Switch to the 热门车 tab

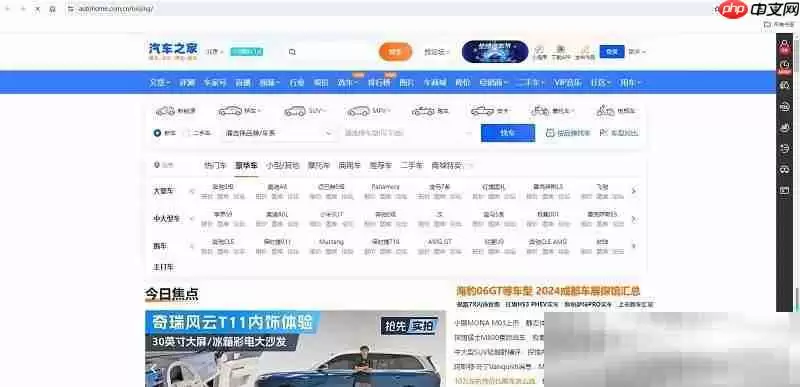coord(214,165)
